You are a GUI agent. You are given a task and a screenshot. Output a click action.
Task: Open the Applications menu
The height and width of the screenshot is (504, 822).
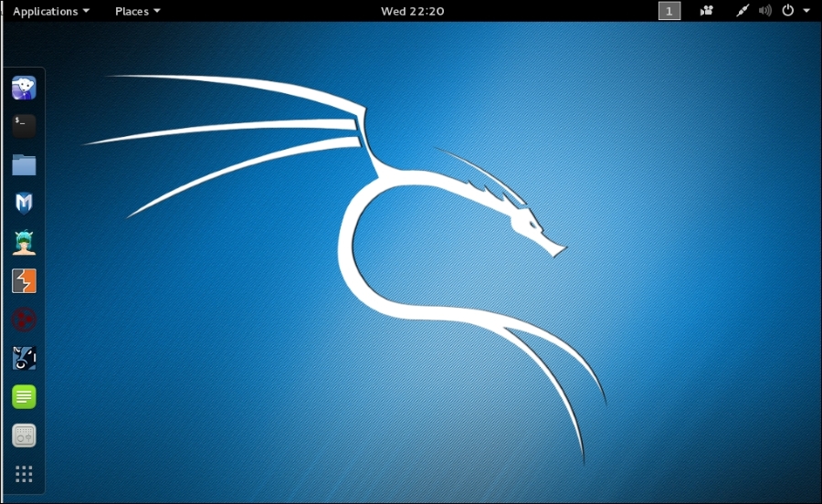click(x=51, y=11)
